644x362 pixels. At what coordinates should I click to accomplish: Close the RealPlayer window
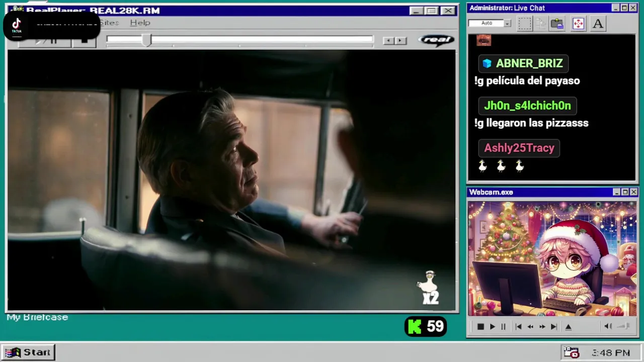pos(448,11)
